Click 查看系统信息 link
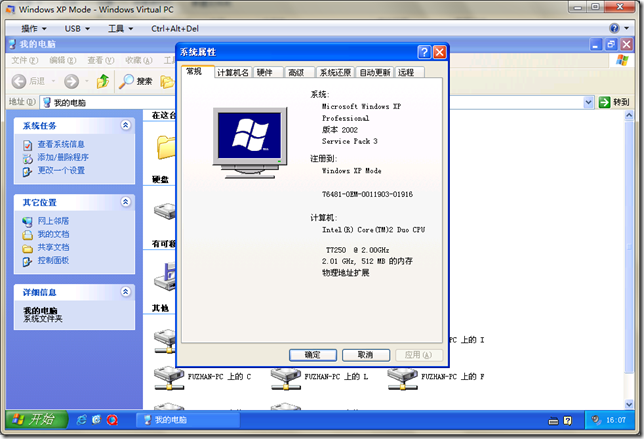This screenshot has height=439, width=644. coord(61,144)
